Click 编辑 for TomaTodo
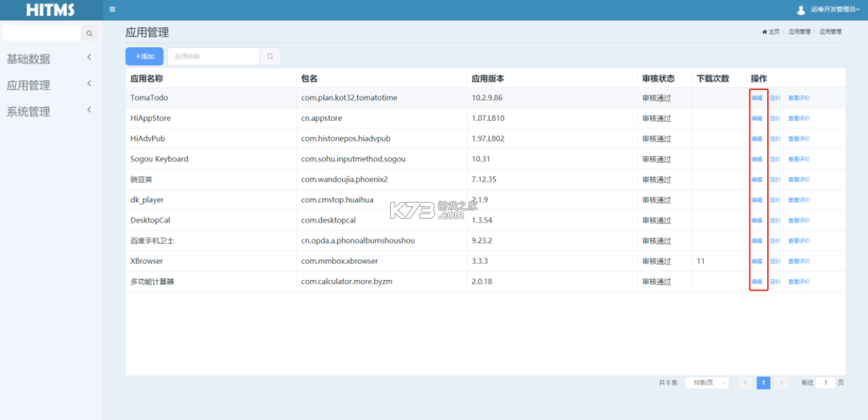868x420 pixels. point(757,98)
